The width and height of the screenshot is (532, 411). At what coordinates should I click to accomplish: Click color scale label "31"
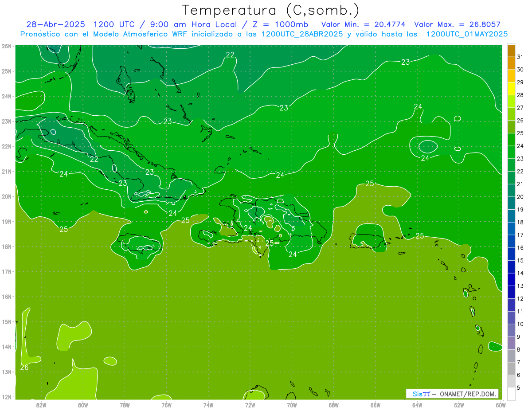(x=520, y=57)
